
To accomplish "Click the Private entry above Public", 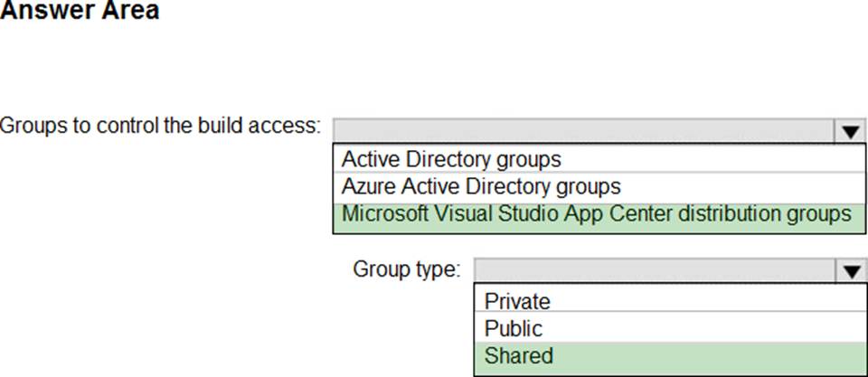I will coord(517,300).
